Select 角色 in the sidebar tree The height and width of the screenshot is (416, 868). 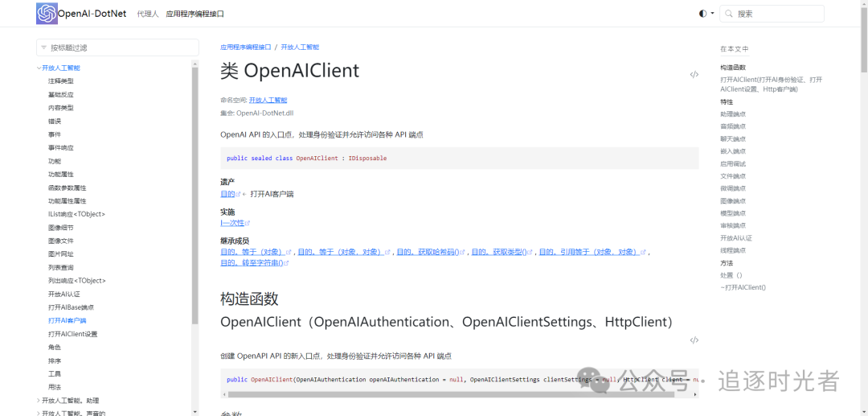[x=55, y=348]
